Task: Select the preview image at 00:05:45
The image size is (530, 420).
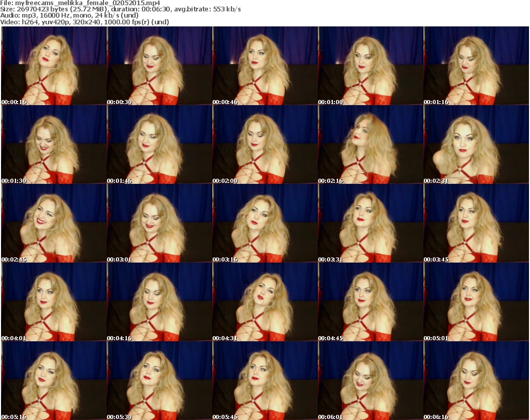Action: click(x=265, y=381)
